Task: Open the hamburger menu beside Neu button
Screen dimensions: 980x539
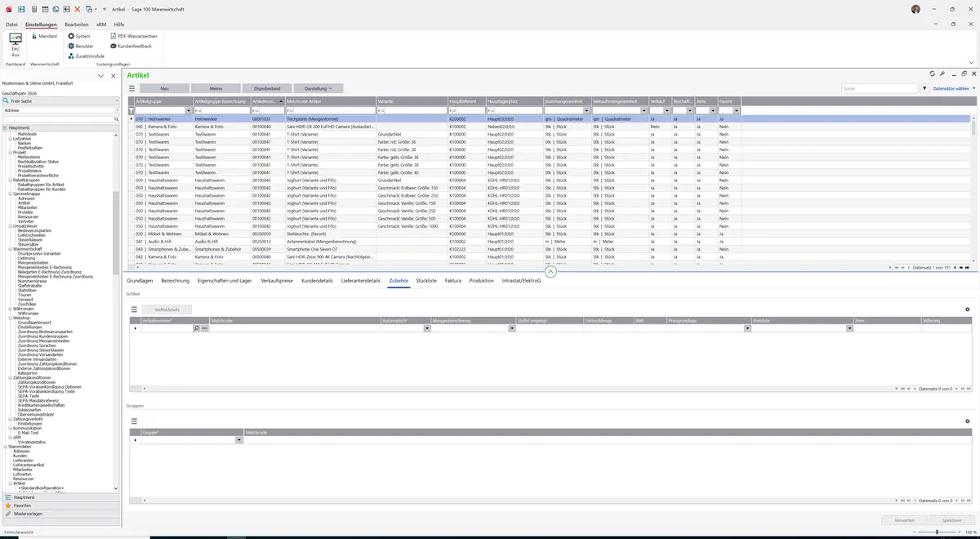Action: coord(131,88)
